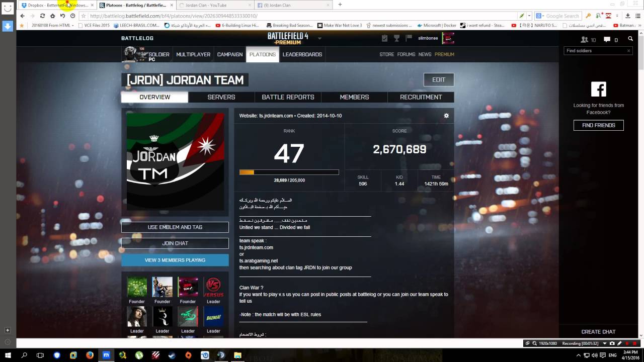Open a new browser tab

[x=340, y=5]
